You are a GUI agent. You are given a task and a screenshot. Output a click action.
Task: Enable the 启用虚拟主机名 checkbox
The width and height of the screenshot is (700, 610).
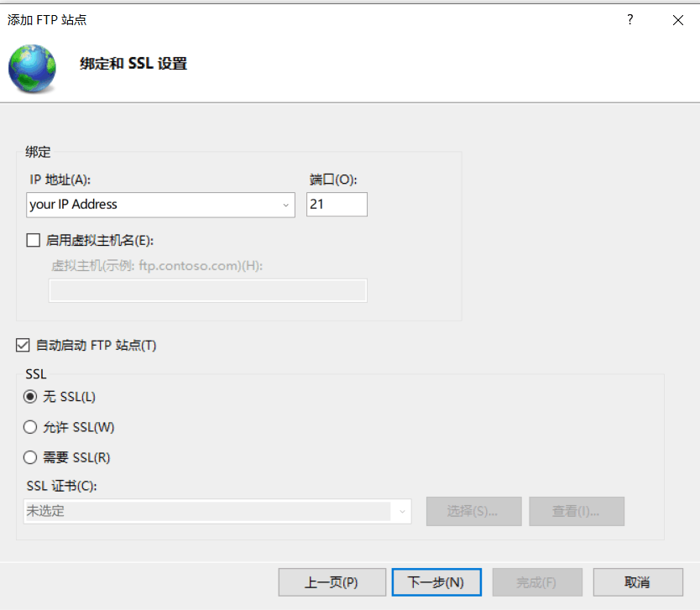point(33,240)
